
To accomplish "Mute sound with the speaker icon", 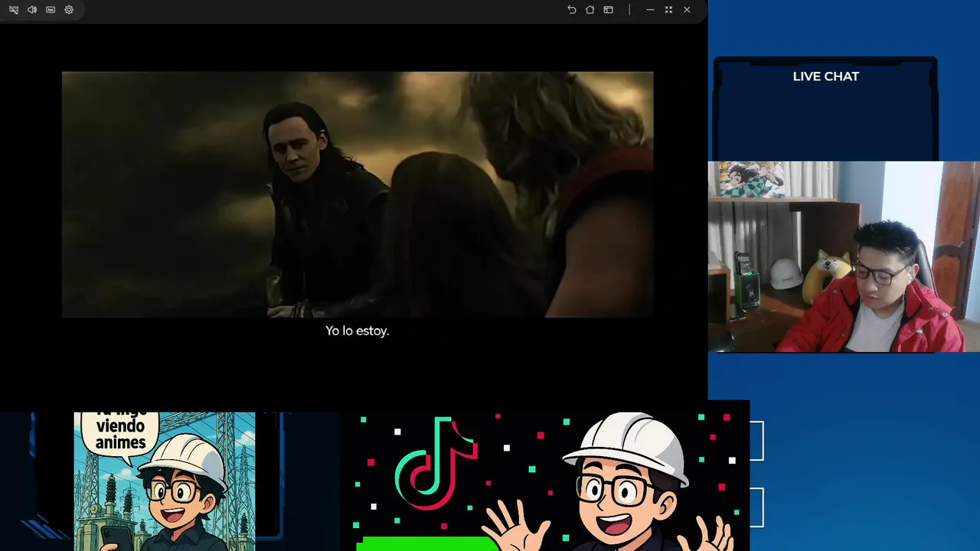I will [32, 10].
